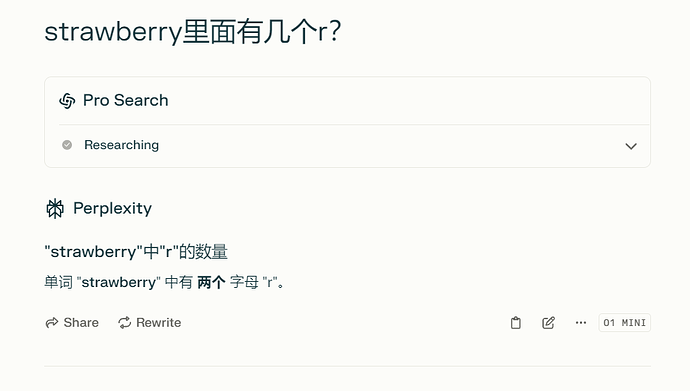Click the Perplexity answer heading text

pyautogui.click(x=112, y=208)
